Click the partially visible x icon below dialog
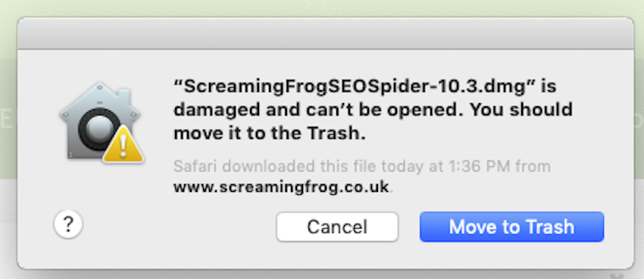This screenshot has height=279, width=644. [x=617, y=276]
